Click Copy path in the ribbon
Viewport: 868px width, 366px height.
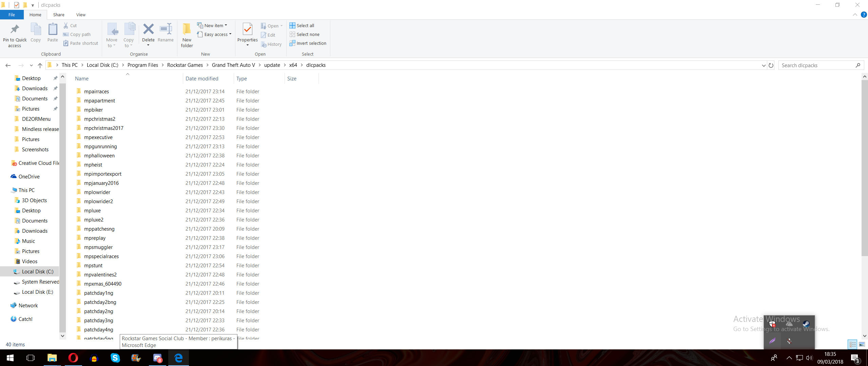click(77, 34)
